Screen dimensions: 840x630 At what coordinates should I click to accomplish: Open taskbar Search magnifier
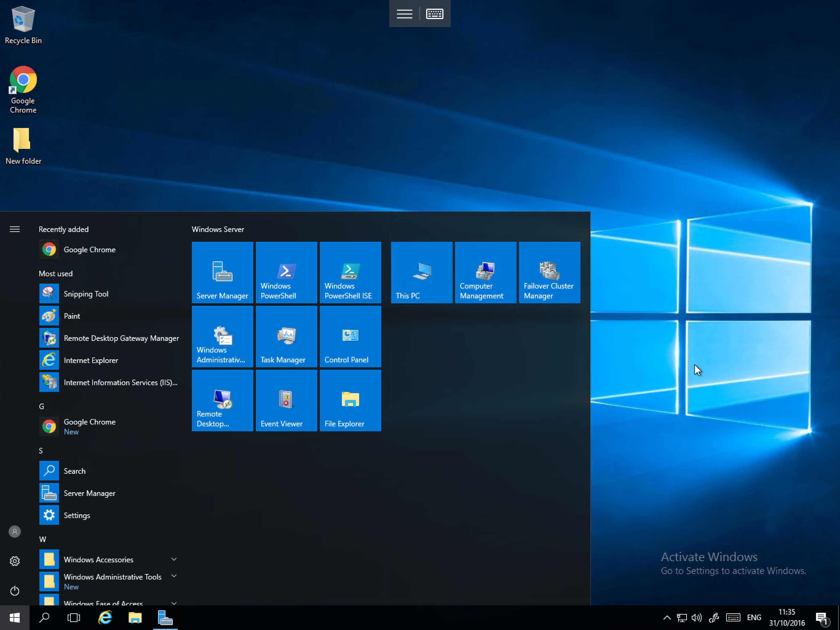pos(45,618)
